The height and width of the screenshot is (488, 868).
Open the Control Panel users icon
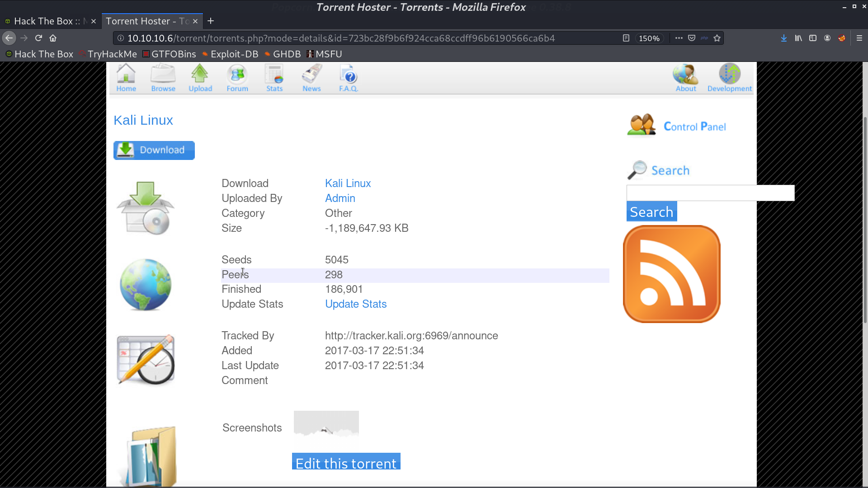click(641, 125)
